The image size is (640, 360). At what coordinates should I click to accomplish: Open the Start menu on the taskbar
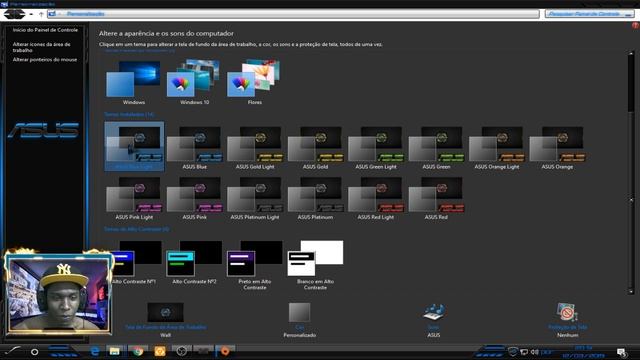(x=13, y=351)
